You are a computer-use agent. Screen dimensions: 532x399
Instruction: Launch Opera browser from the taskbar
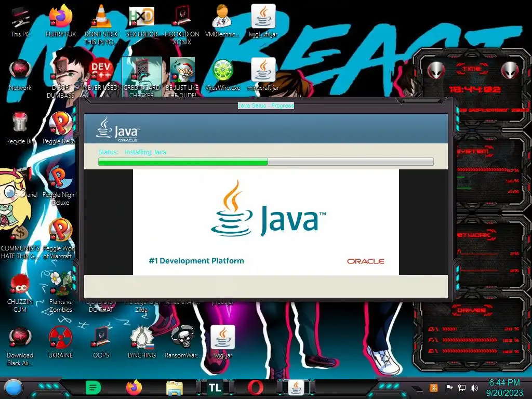(x=256, y=388)
